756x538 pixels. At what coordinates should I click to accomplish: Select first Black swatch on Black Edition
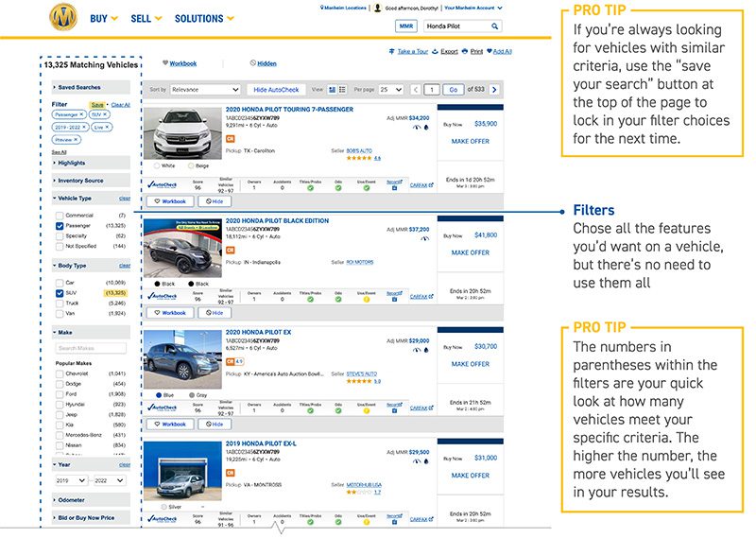[157, 284]
